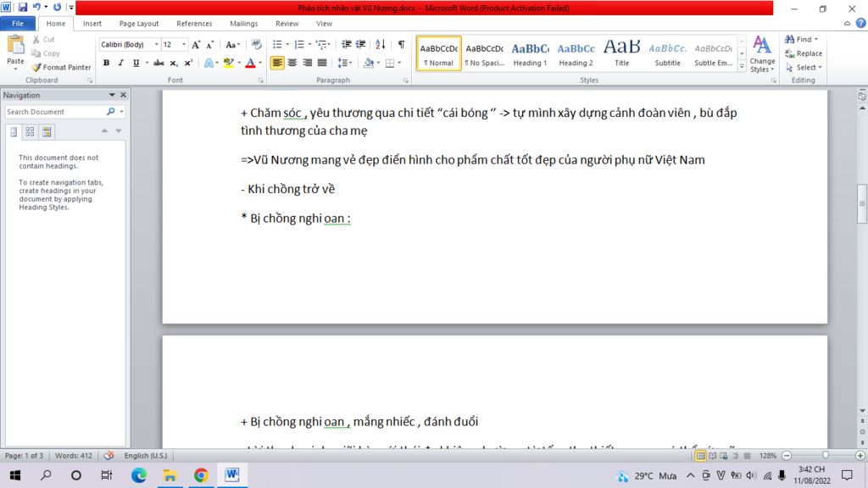Screen dimensions: 868x488
Task: Redo action in Quick Access toolbar
Action: [57, 7]
